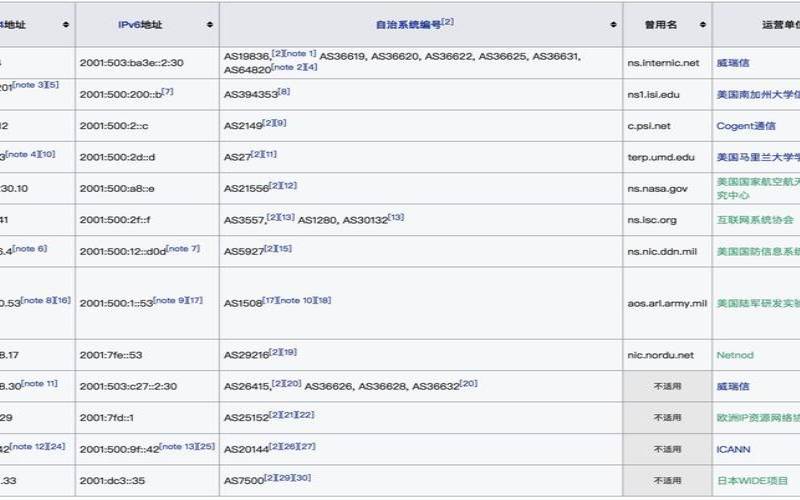This screenshot has width=800, height=500.
Task: Select IPv6 address 2001:500:2f::f
Action: (x=115, y=220)
